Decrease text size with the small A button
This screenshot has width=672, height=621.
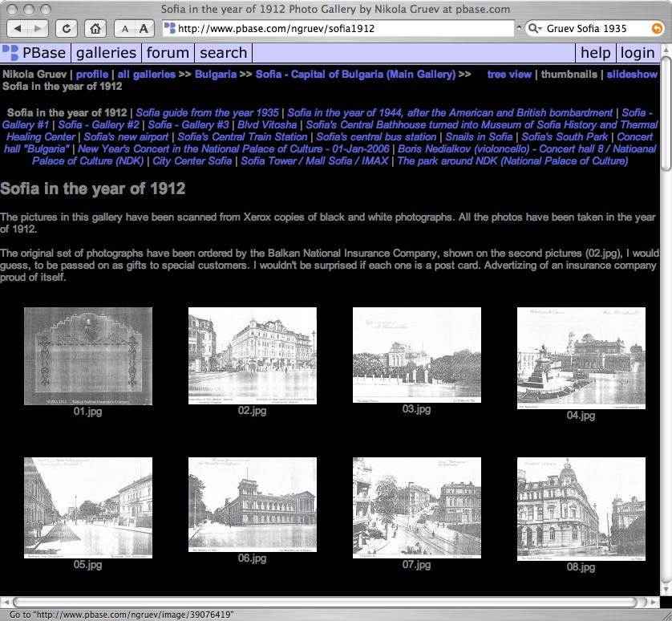pos(125,29)
